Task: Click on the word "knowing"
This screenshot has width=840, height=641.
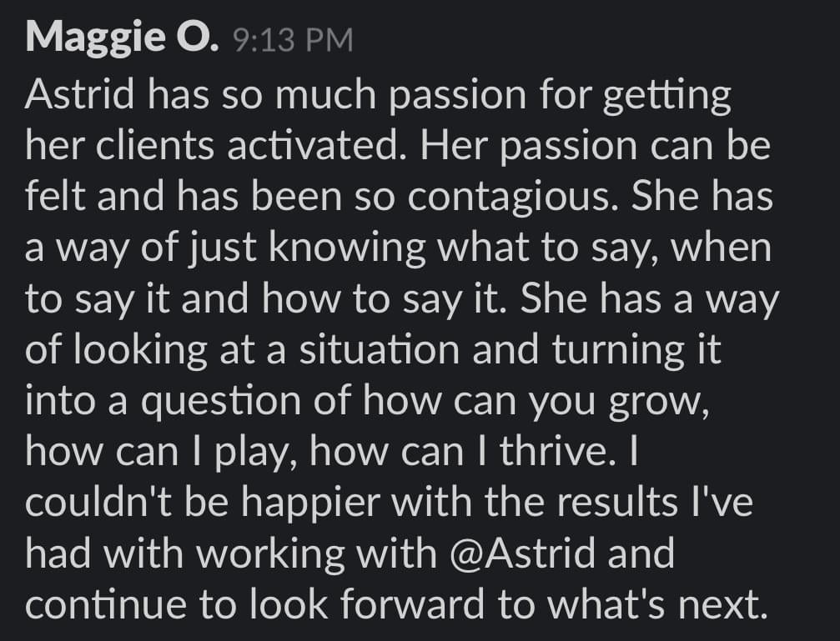Action: pyautogui.click(x=348, y=249)
